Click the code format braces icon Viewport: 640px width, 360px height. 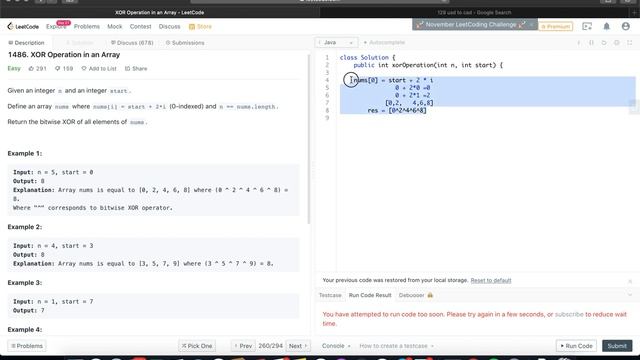coord(591,42)
